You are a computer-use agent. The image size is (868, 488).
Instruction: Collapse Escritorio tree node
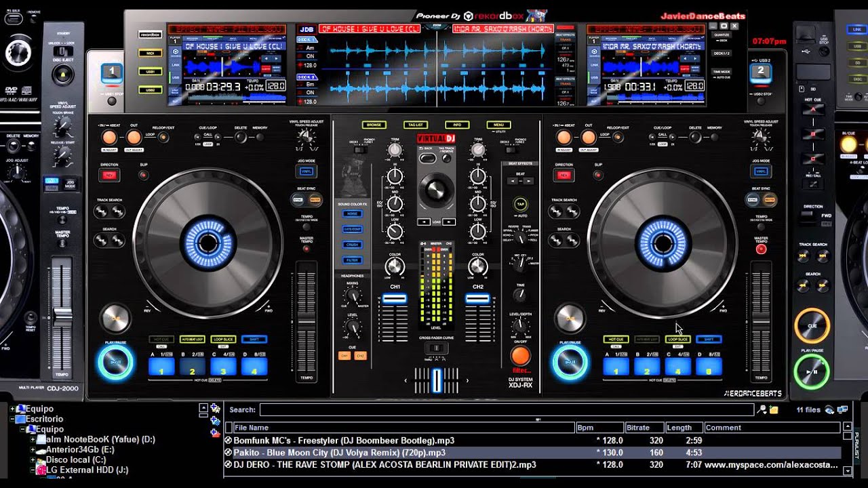click(x=12, y=419)
